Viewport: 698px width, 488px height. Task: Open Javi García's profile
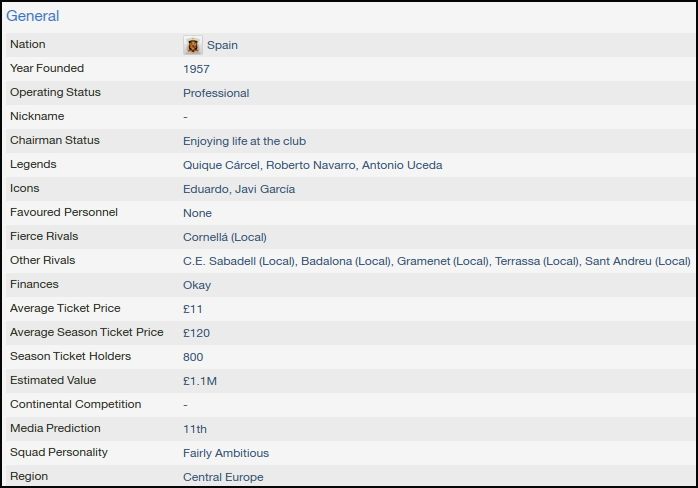click(265, 189)
